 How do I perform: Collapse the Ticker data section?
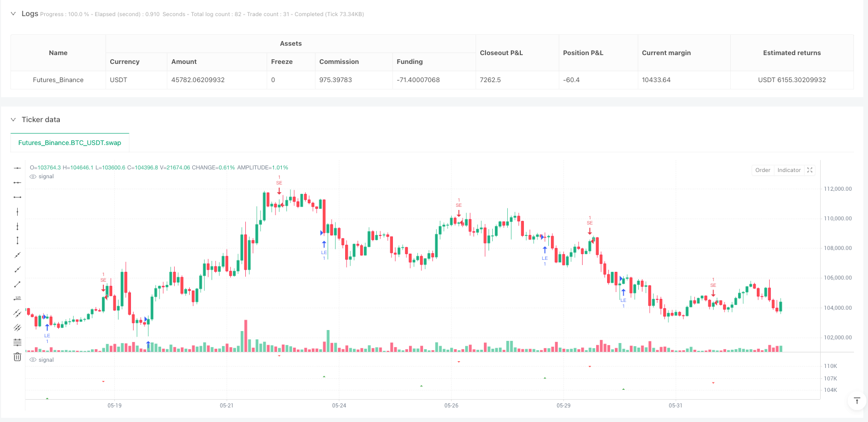click(x=14, y=120)
